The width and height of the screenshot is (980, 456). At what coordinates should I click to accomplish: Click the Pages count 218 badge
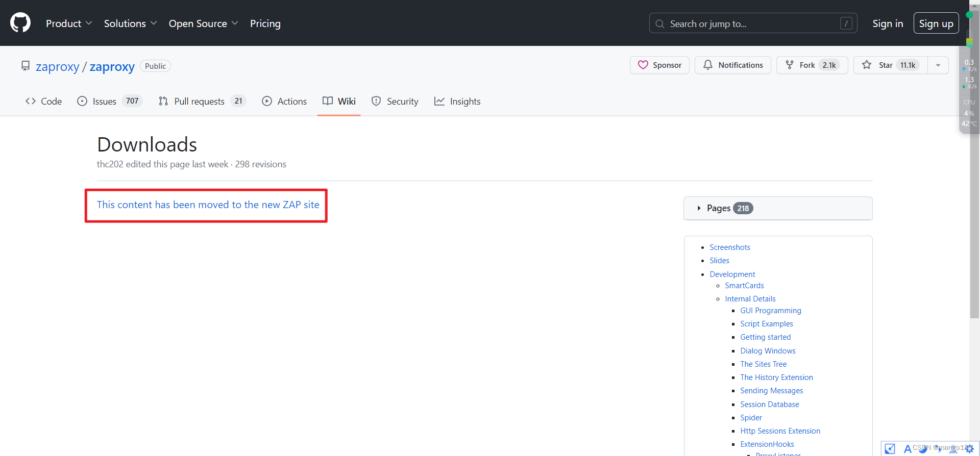743,208
